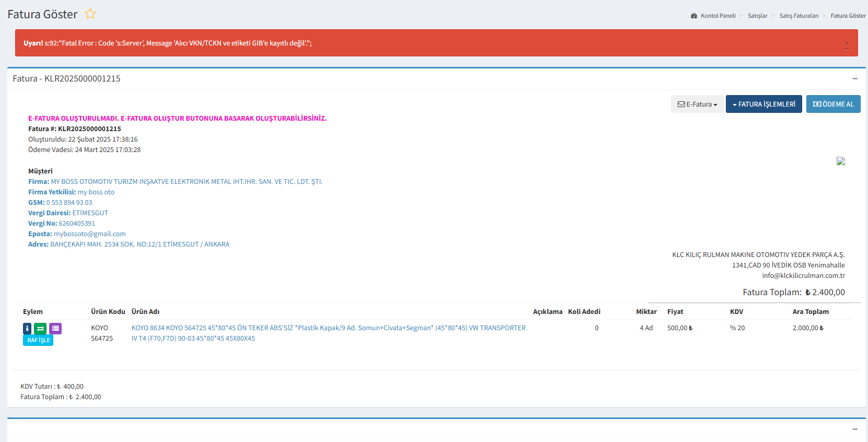
Task: Click the blue info icon in Eylem column
Action: pos(27,328)
